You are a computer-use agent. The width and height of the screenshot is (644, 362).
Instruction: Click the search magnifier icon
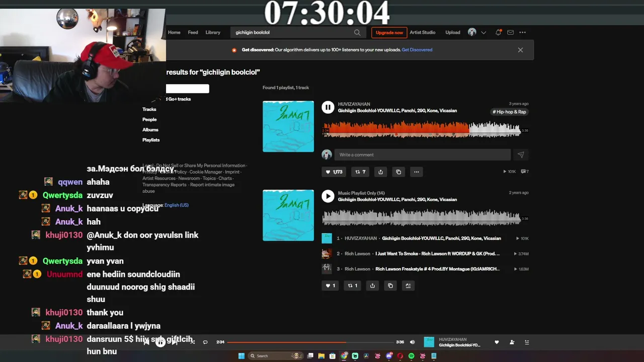(357, 33)
